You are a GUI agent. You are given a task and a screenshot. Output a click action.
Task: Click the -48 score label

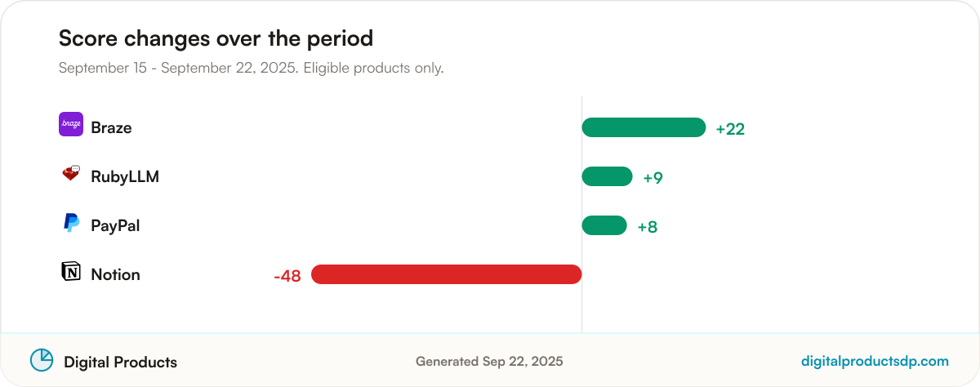pos(287,276)
